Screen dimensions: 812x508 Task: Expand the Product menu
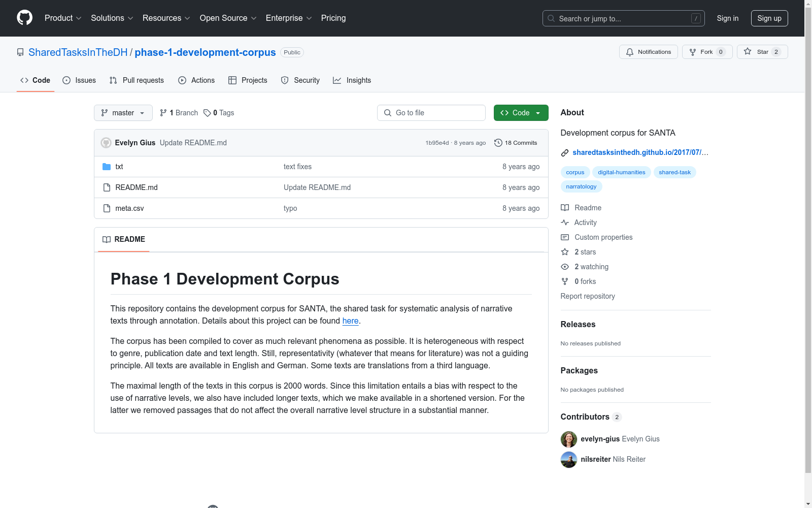[x=63, y=18]
